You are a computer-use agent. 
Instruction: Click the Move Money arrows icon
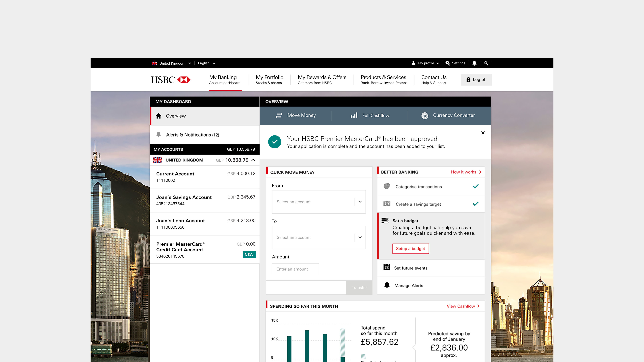(x=279, y=115)
